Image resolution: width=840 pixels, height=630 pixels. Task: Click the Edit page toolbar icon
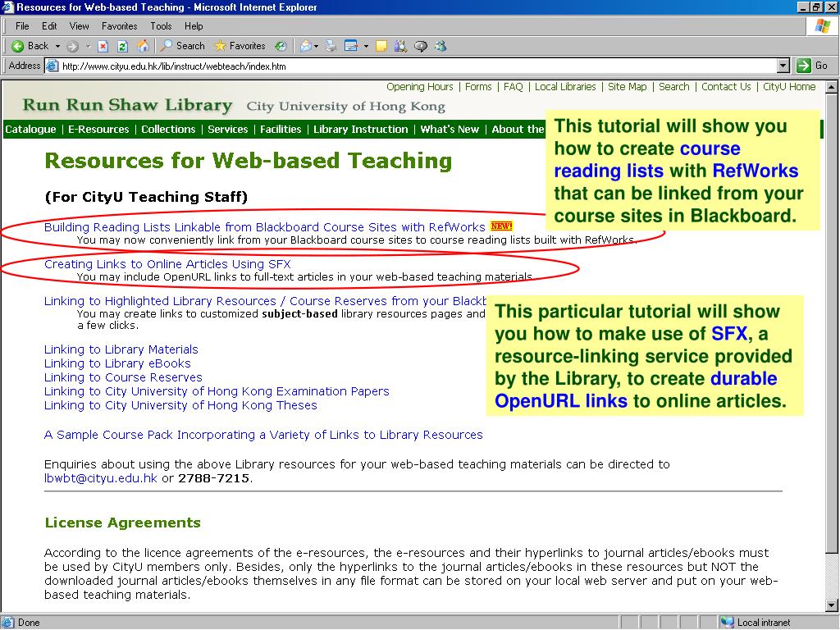tap(351, 47)
